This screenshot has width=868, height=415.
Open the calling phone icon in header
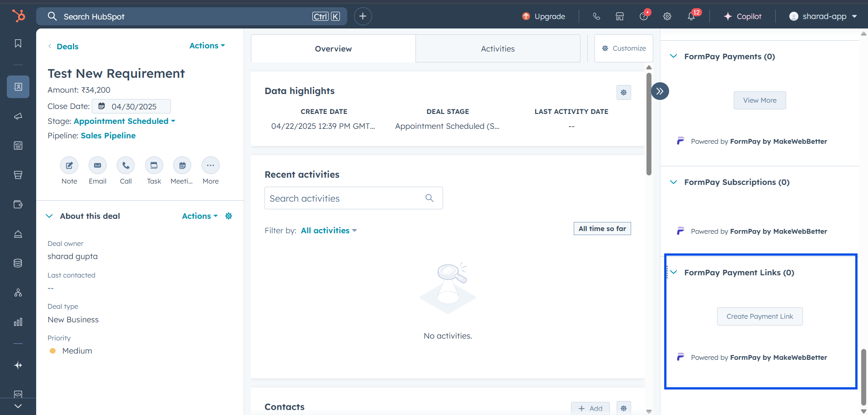[x=596, y=16]
